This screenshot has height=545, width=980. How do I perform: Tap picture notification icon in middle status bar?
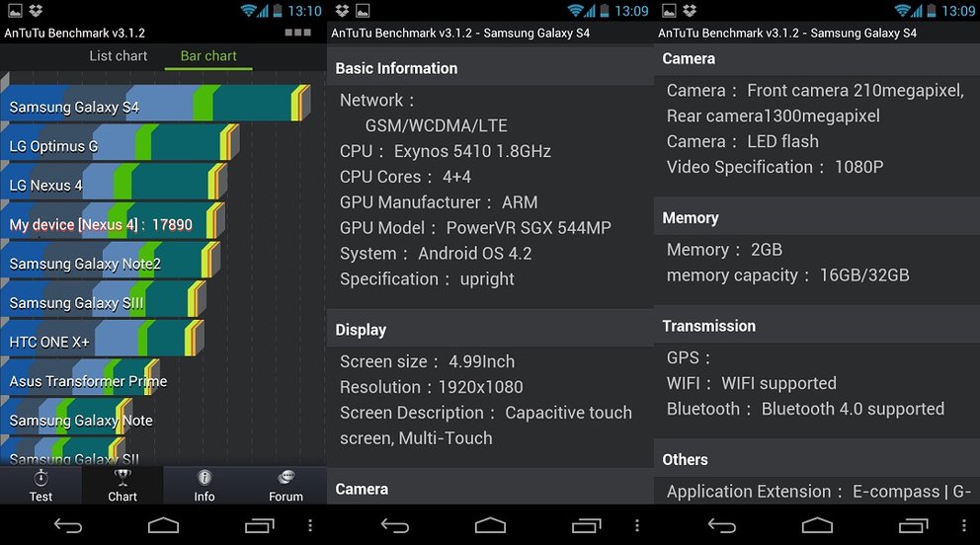pyautogui.click(x=363, y=11)
